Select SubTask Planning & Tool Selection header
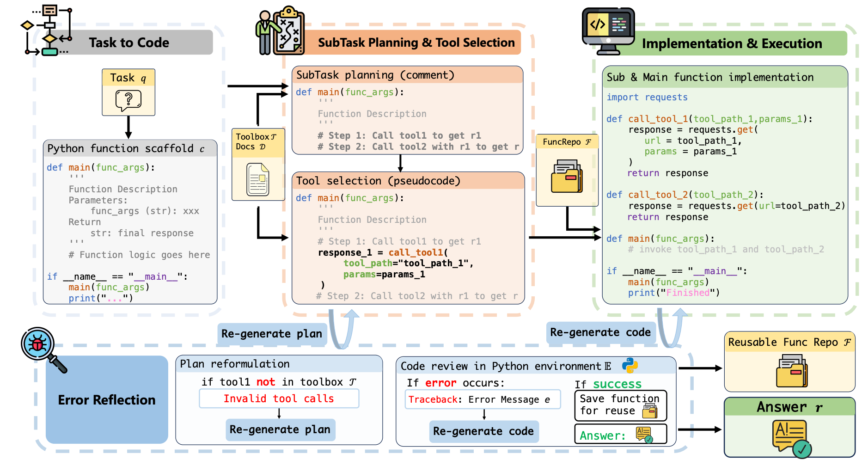Viewport: 868px width, 466px height. [x=416, y=43]
